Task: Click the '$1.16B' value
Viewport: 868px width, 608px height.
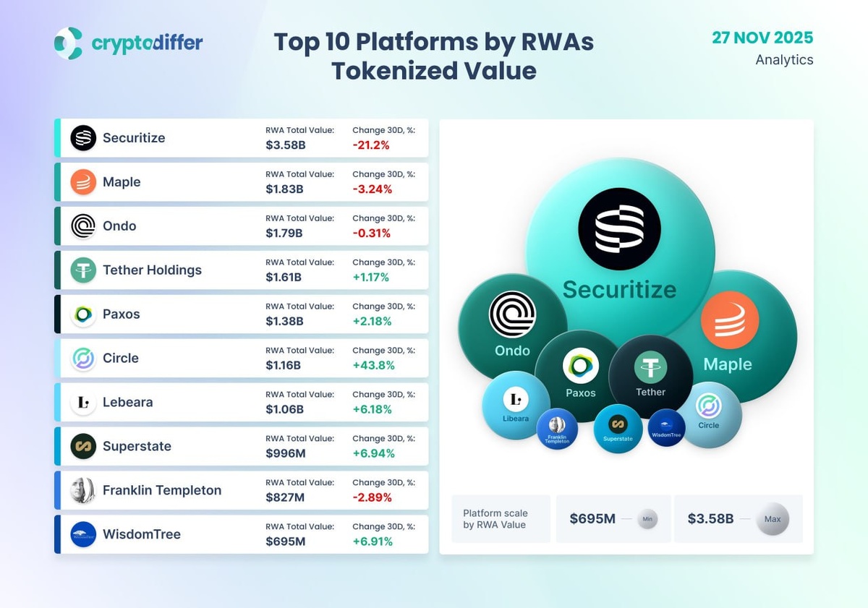Action: pos(283,365)
